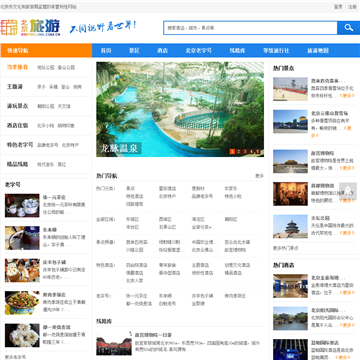This screenshot has height=360, width=360.
Task: Click orange 更多 under 天坛公园 description
Action: tap(347, 233)
